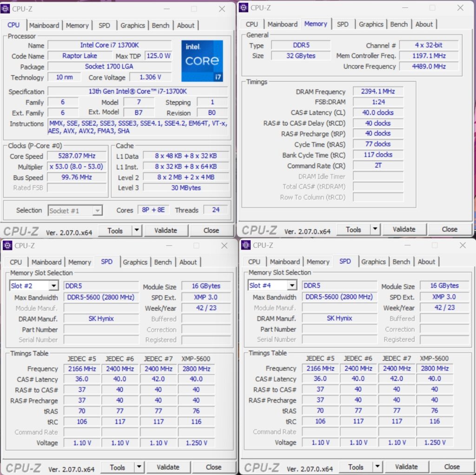Open Tools dropdown arrow in Slot #2 window
The image size is (476, 475).
point(139,467)
